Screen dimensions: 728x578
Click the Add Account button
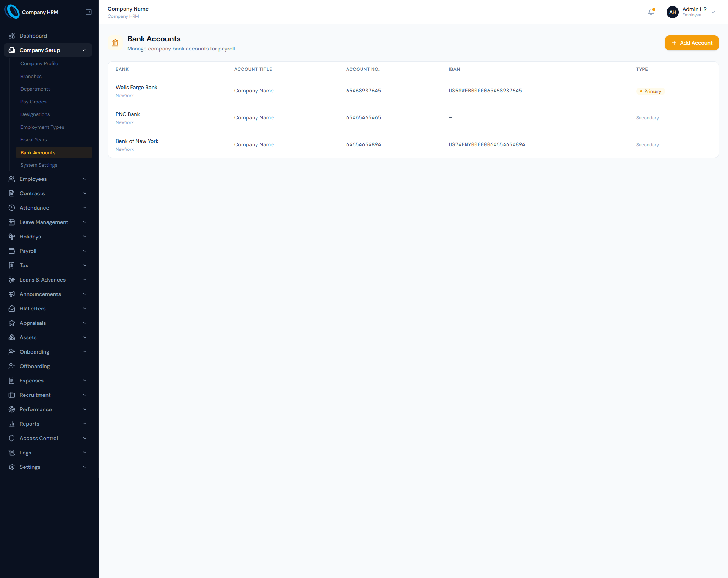coord(692,43)
